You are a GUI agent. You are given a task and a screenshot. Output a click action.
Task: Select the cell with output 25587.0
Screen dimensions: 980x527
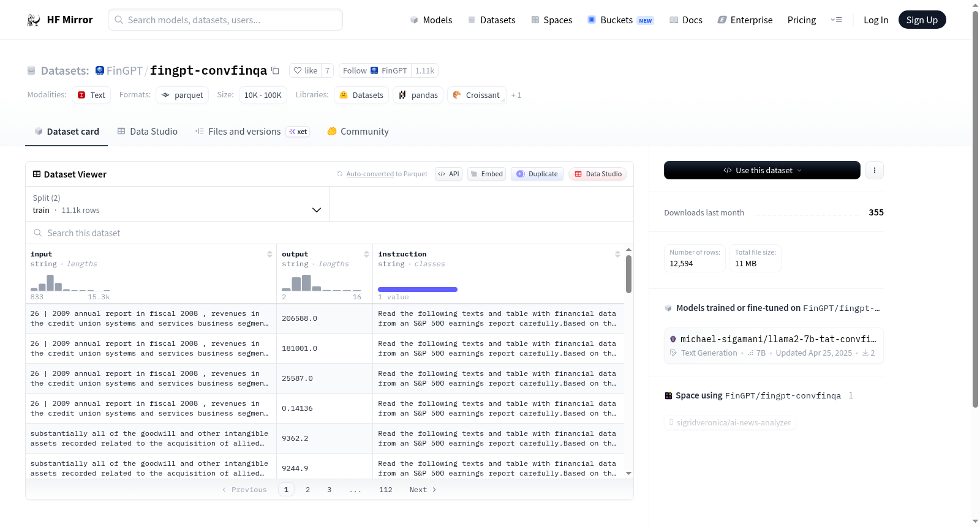(325, 378)
